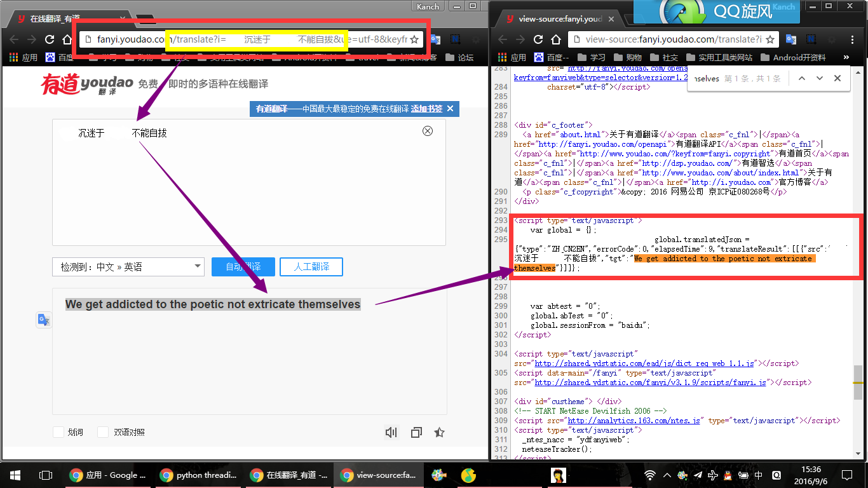Image resolution: width=868 pixels, height=488 pixels.
Task: Click the 添加书签 link in the blue banner
Action: click(x=426, y=109)
